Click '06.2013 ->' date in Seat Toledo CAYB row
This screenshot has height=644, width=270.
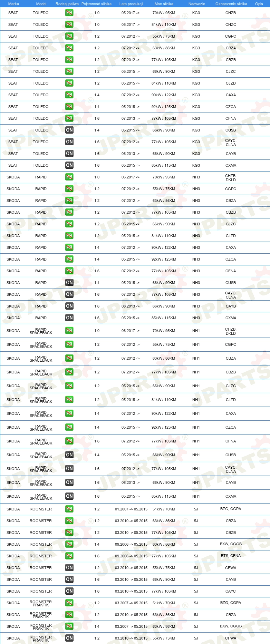[x=131, y=154]
